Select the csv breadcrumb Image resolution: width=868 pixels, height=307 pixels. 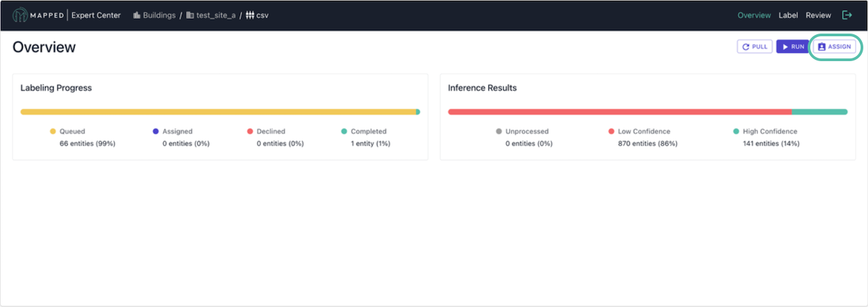(x=262, y=15)
